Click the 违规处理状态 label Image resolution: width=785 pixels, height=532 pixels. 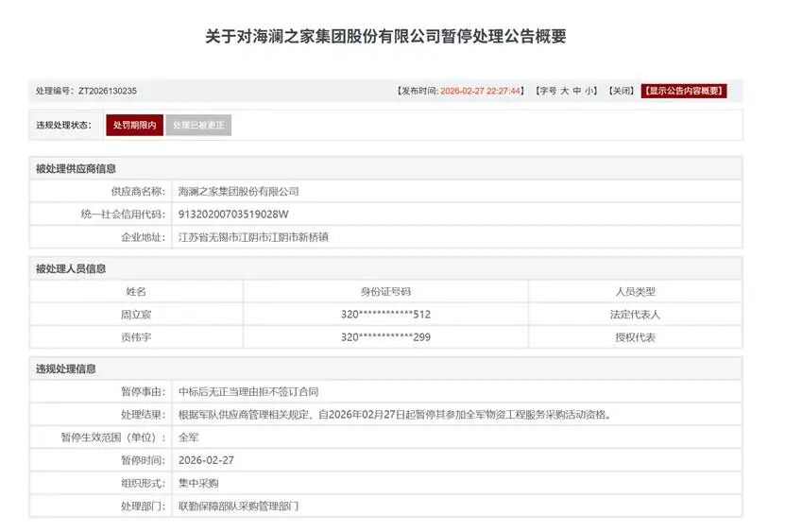tap(63, 125)
